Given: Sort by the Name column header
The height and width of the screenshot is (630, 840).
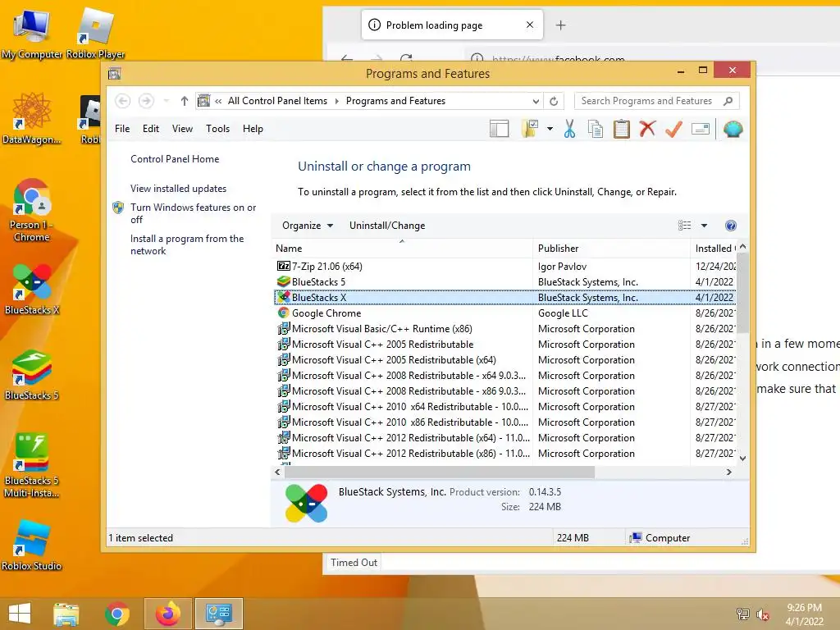Looking at the screenshot, I should (x=403, y=248).
